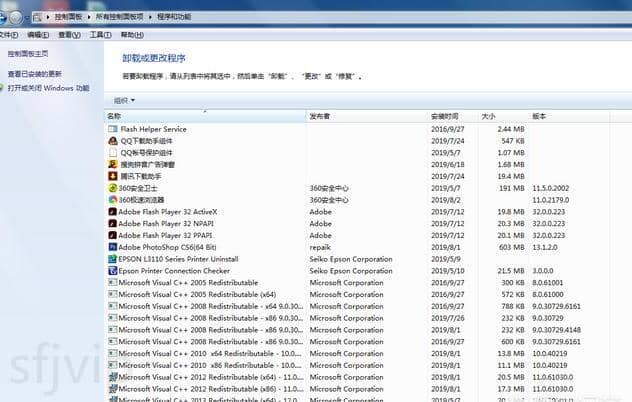Open the 帮助(H) menu
The width and height of the screenshot is (632, 402).
tap(131, 34)
